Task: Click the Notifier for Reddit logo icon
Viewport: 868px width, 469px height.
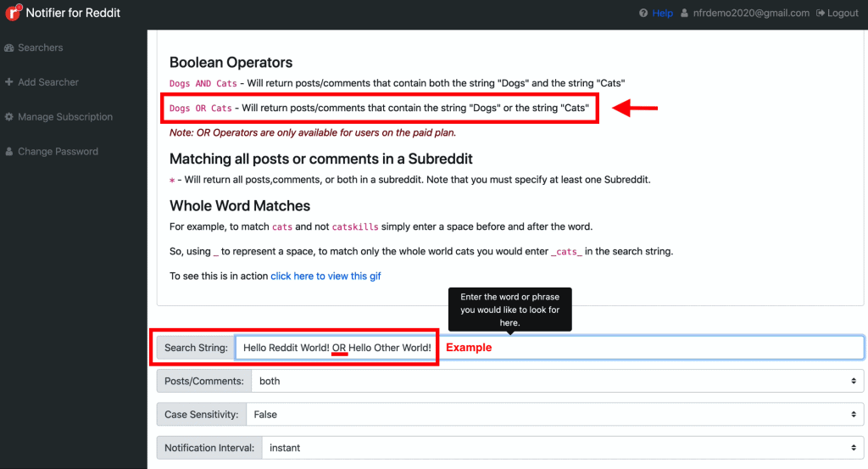Action: pyautogui.click(x=13, y=12)
